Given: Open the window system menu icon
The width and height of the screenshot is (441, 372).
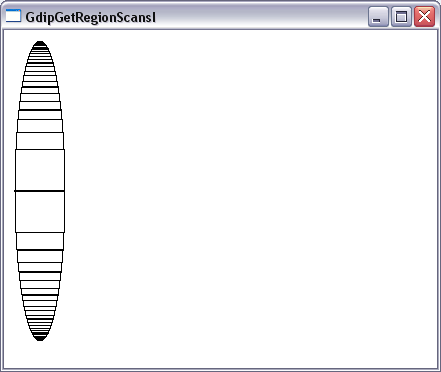Looking at the screenshot, I should click(13, 16).
